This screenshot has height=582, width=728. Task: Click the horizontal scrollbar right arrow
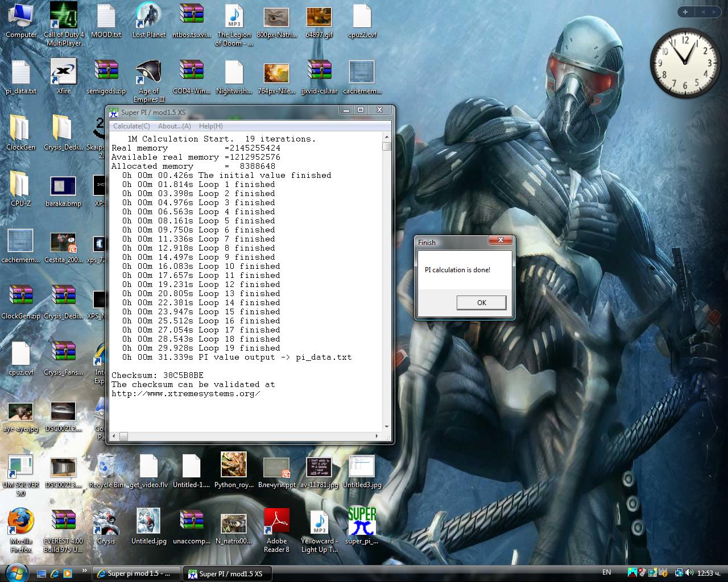(x=378, y=436)
